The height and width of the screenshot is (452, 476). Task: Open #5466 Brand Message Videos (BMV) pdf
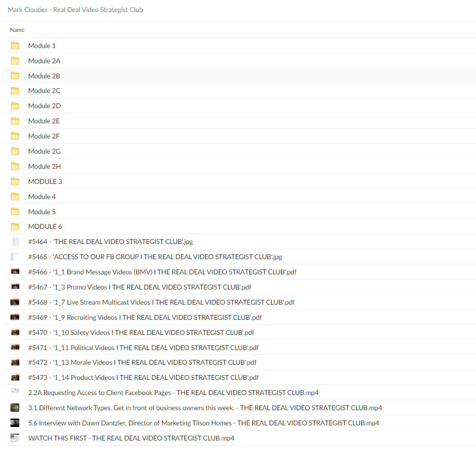coord(162,272)
